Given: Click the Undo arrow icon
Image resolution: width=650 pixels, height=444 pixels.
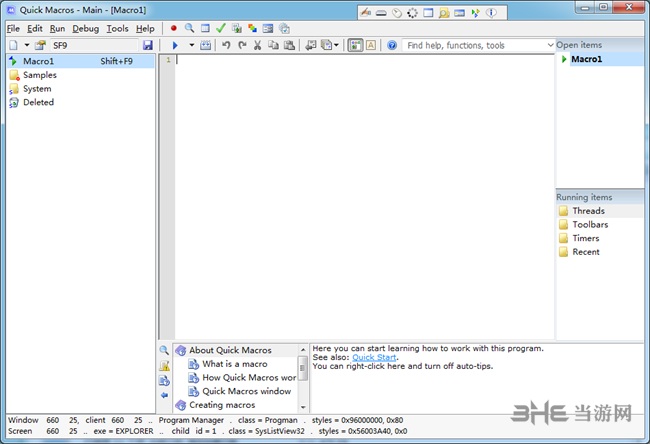Looking at the screenshot, I should click(x=226, y=46).
